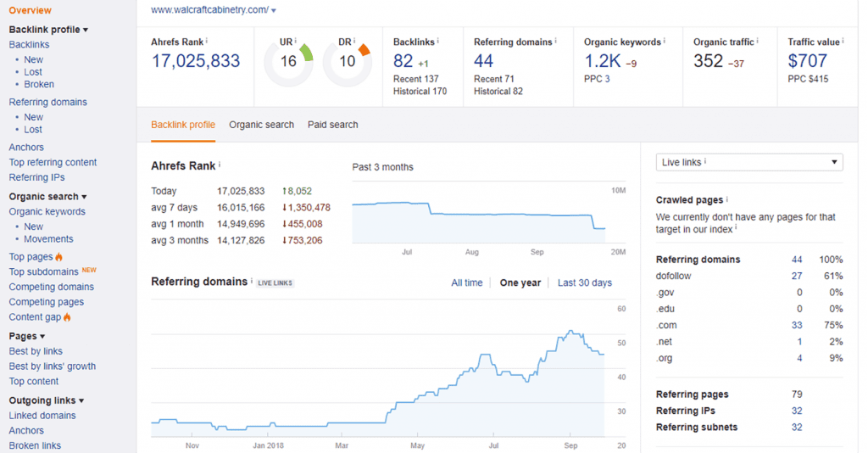Open Broken links in sidebar
Viewport: 868px width, 453px height.
click(x=35, y=445)
